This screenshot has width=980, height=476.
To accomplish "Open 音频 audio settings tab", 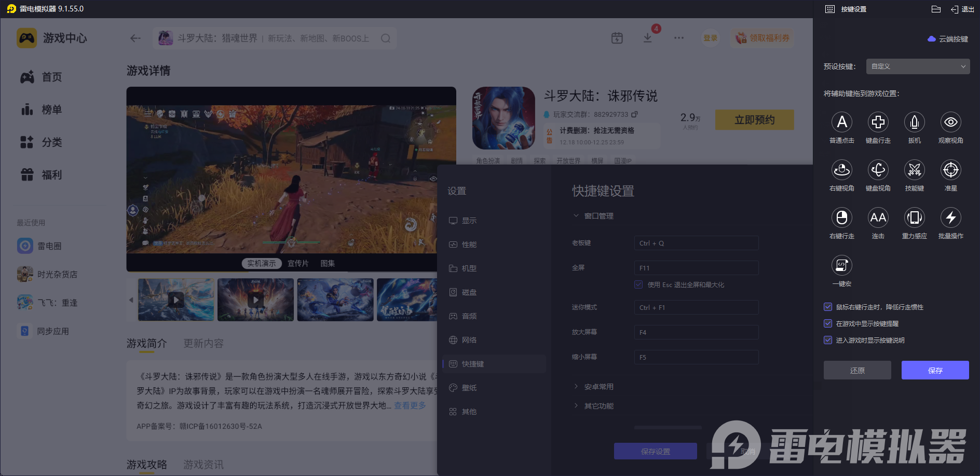I will coord(494,316).
